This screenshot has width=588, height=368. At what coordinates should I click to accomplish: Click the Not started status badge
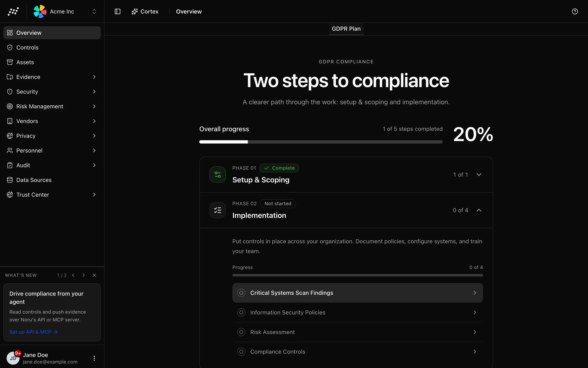[278, 203]
